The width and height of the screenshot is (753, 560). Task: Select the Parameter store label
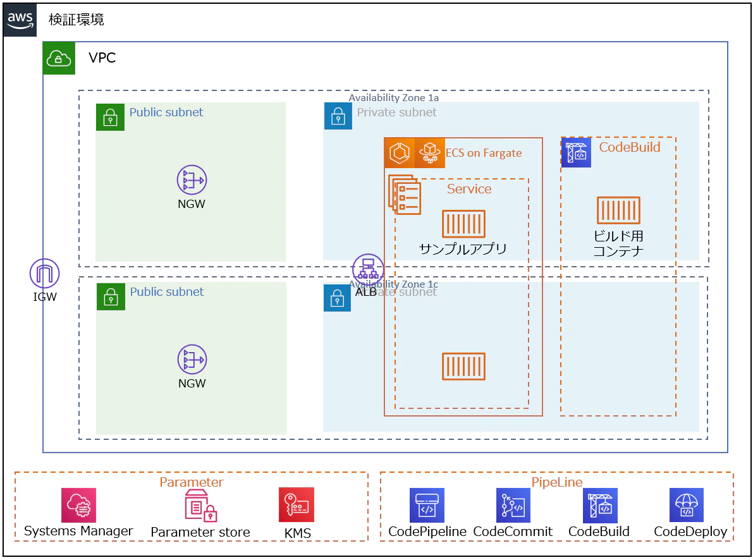click(x=200, y=532)
